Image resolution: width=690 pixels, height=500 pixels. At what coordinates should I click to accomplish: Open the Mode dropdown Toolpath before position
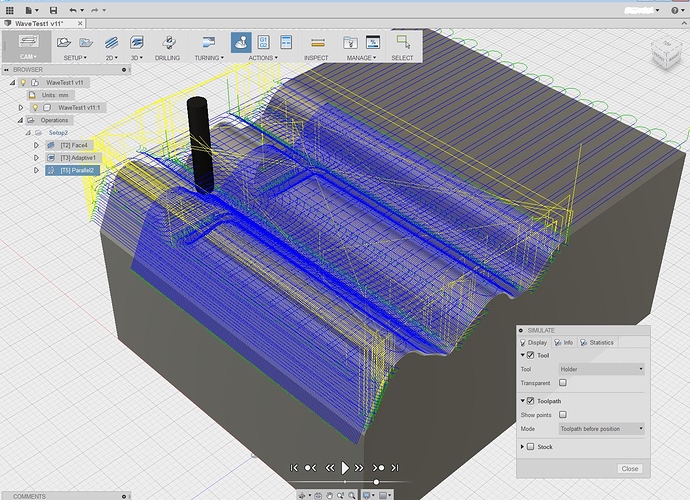[602, 429]
